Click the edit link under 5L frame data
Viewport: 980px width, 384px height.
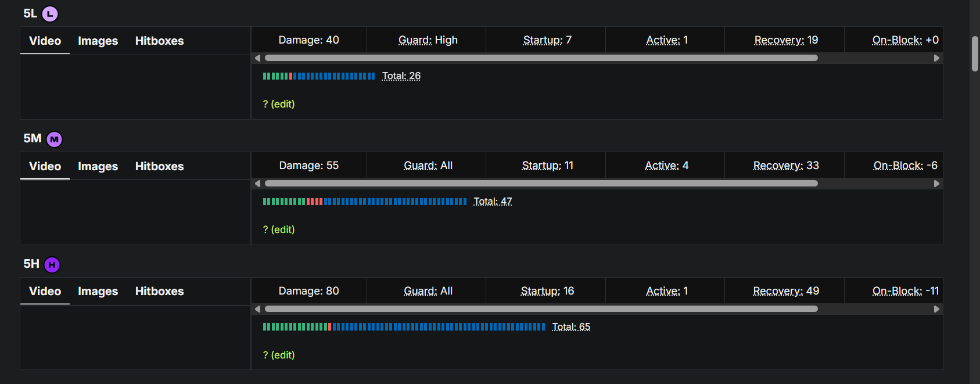click(282, 104)
